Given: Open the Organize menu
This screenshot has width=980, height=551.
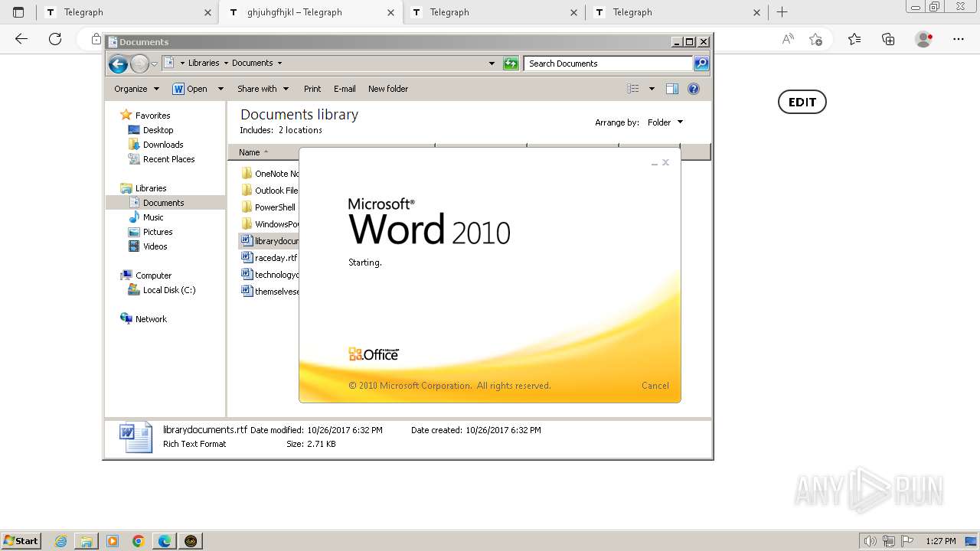Looking at the screenshot, I should (x=136, y=89).
